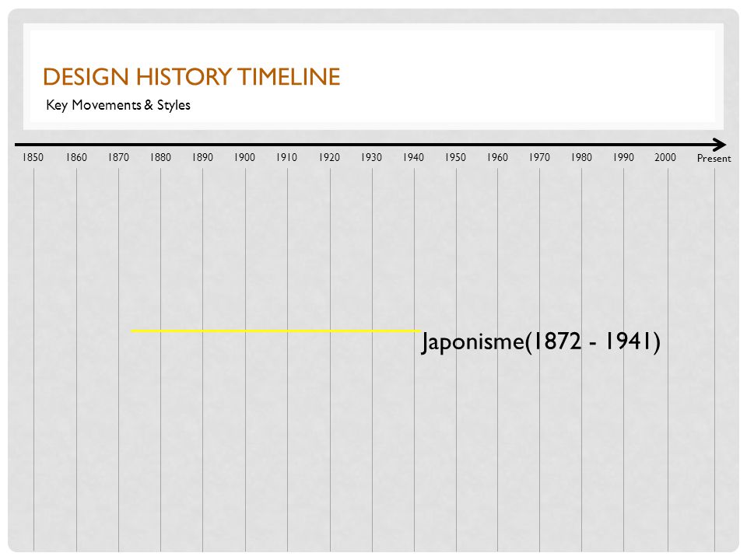Click the 'Present' timeline label
This screenshot has width=747, height=560.
coord(714,159)
